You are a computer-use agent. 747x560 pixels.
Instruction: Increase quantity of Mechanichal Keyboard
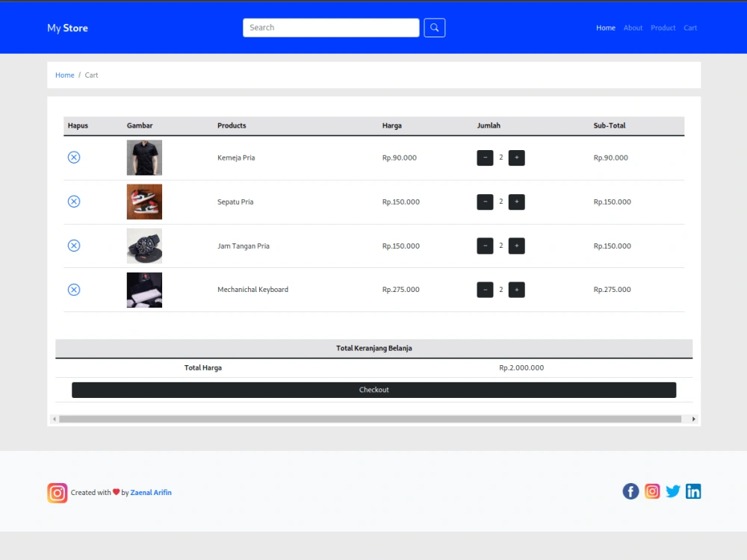[x=516, y=290]
